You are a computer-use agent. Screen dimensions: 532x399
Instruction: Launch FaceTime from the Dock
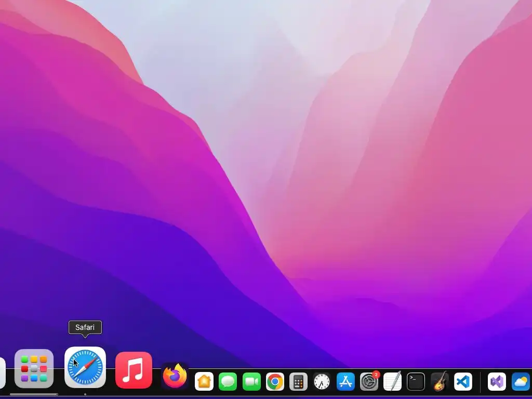point(251,381)
